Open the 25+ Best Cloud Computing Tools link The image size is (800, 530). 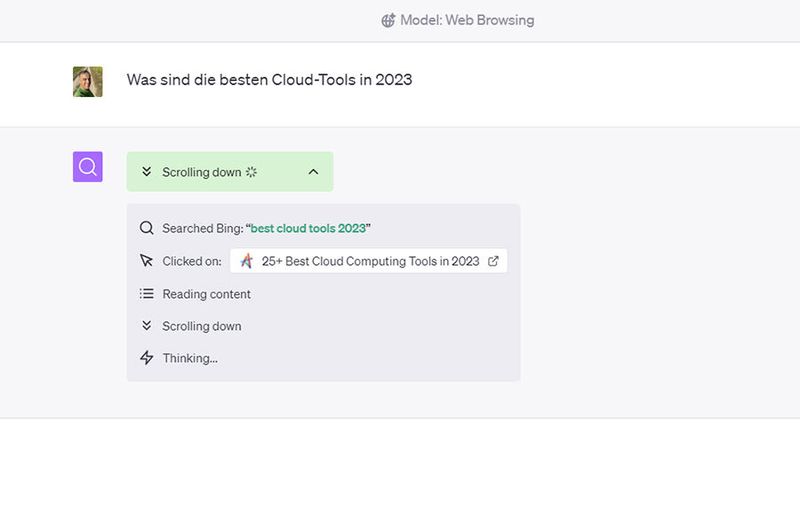370,261
